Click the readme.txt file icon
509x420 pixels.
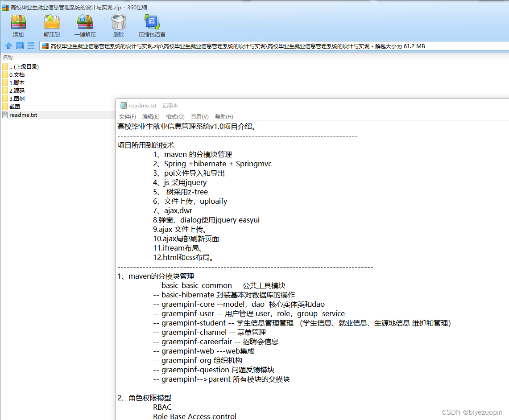tap(5, 115)
